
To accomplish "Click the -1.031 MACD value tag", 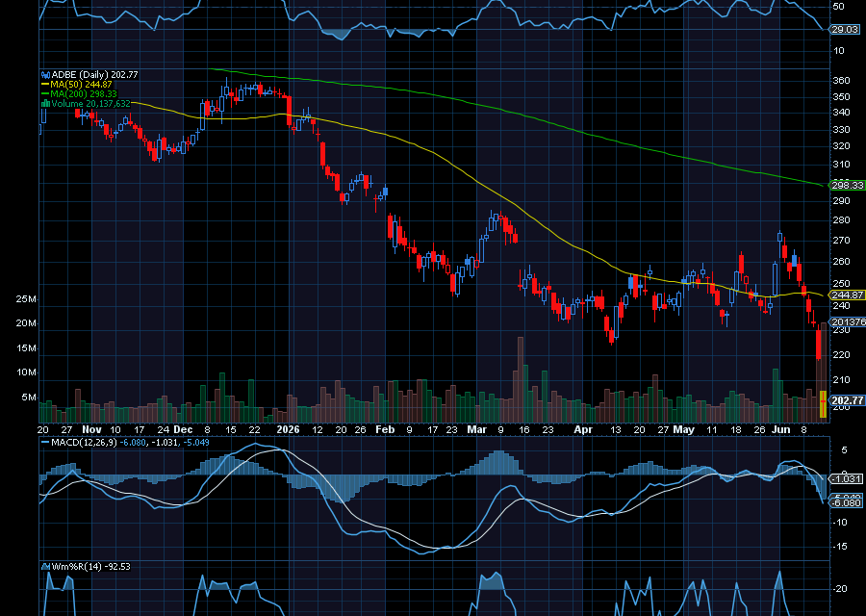I will (x=846, y=479).
